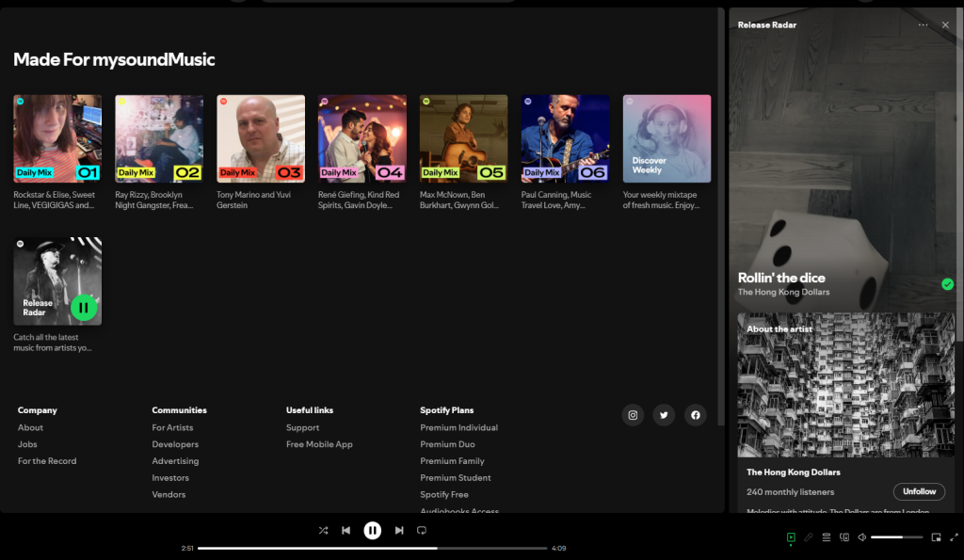The height and width of the screenshot is (560, 964).
Task: Click 'Rockstar & Elise, Sweet Line' description text
Action: pos(54,200)
